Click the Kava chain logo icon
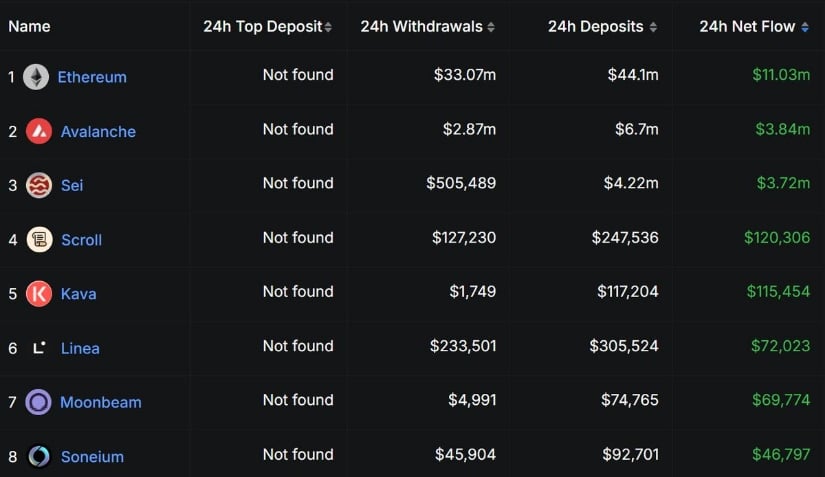 39,293
